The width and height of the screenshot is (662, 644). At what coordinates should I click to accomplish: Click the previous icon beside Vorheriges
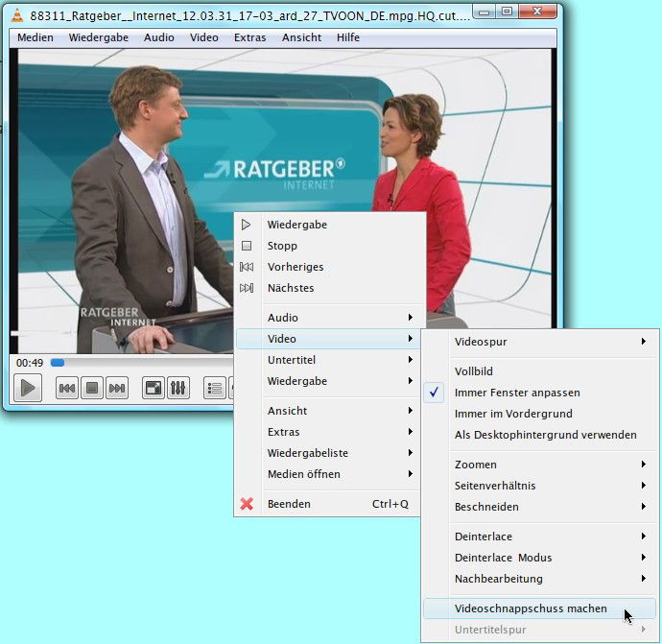247,267
